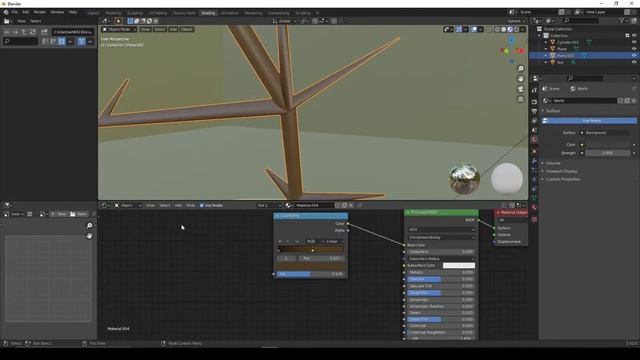Expand the Custom Properties panel

[562, 179]
